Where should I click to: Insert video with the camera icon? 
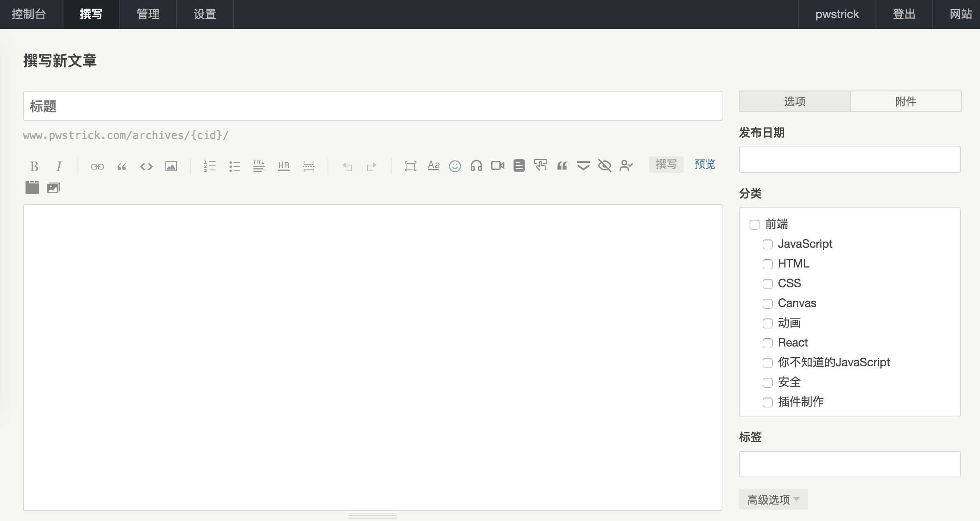pos(498,165)
